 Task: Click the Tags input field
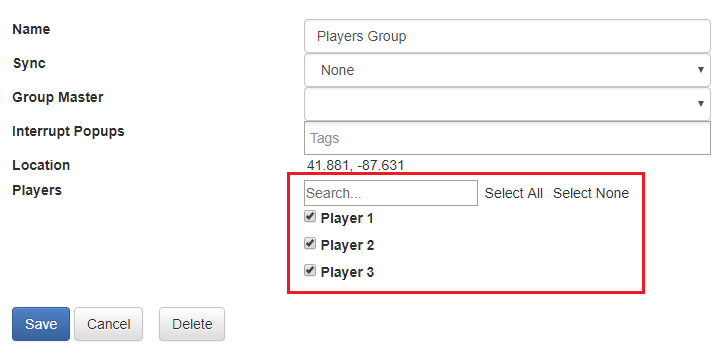click(507, 138)
